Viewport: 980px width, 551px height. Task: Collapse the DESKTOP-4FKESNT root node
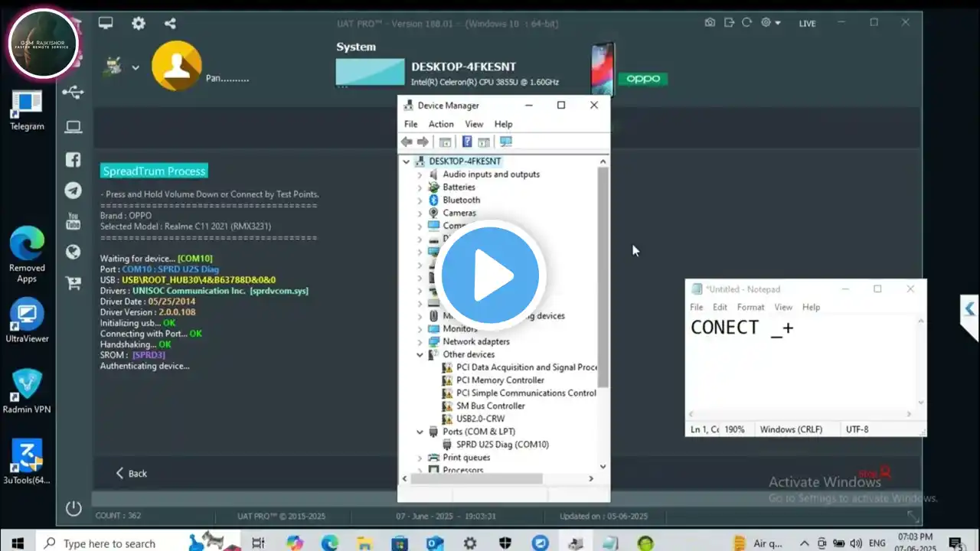[407, 161]
